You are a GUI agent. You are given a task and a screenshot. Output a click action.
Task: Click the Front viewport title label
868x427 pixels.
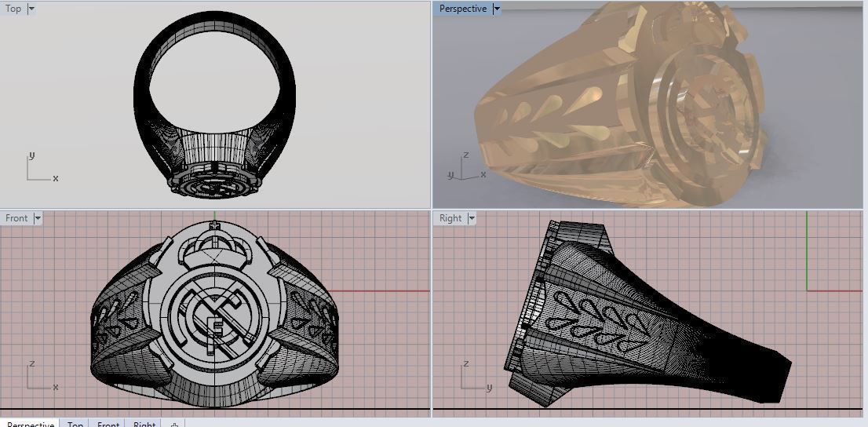[16, 218]
